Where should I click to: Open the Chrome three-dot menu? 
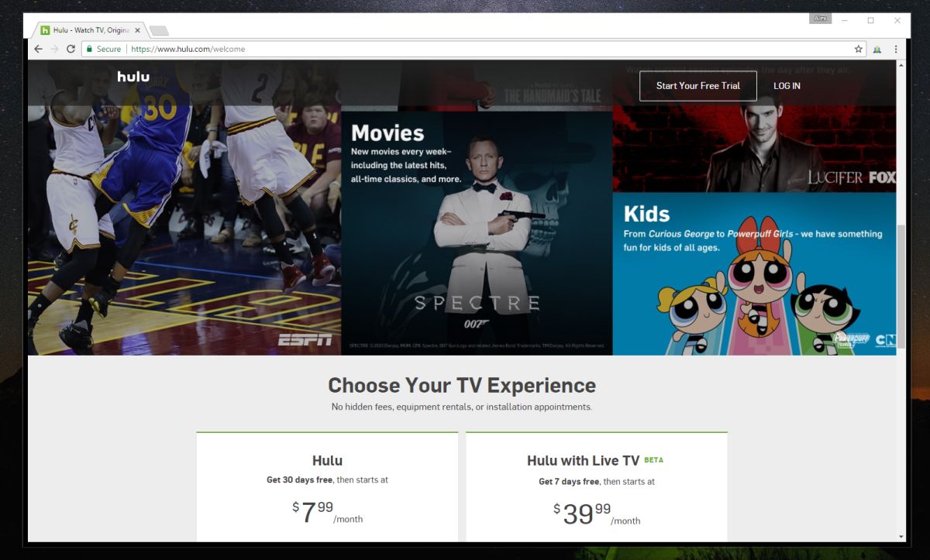coord(896,49)
